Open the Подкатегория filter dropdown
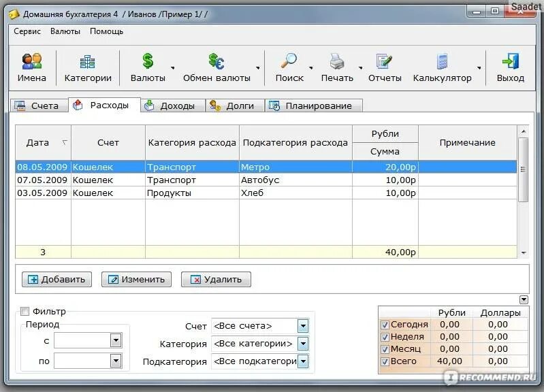Viewport: 544px width, 392px height. [x=303, y=361]
